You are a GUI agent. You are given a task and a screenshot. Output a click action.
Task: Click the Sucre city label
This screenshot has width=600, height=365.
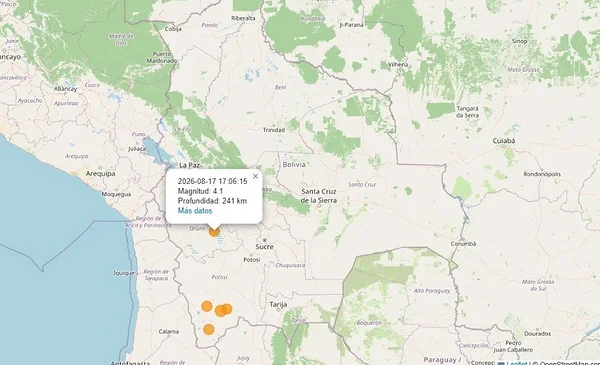(x=264, y=247)
